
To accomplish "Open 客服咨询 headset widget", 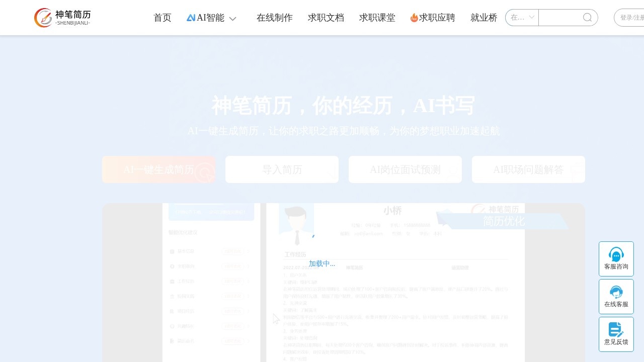I will pos(616,259).
